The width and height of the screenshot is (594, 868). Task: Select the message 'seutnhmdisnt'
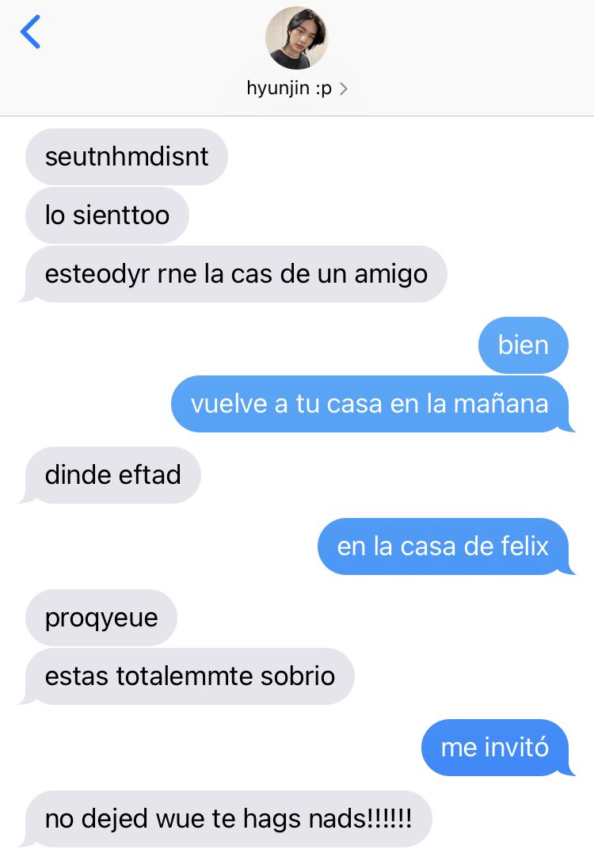[127, 157]
